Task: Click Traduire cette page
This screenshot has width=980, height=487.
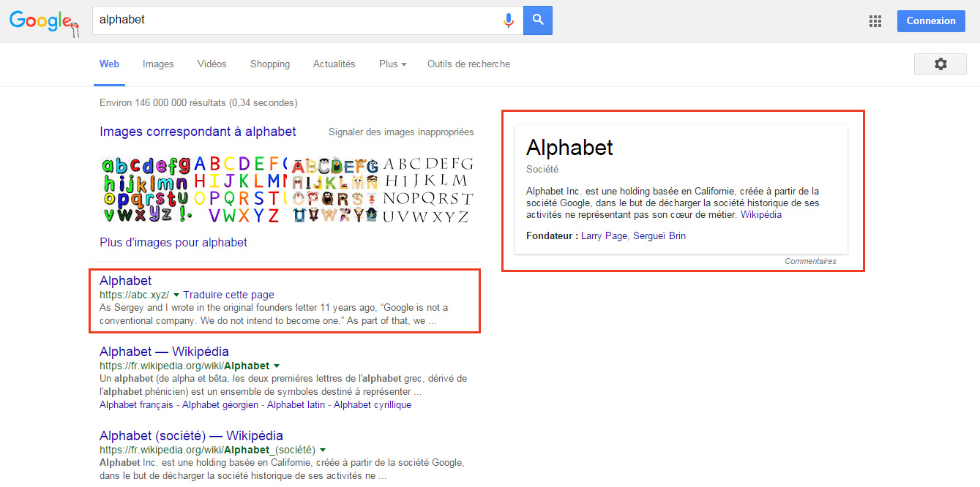Action: point(229,295)
